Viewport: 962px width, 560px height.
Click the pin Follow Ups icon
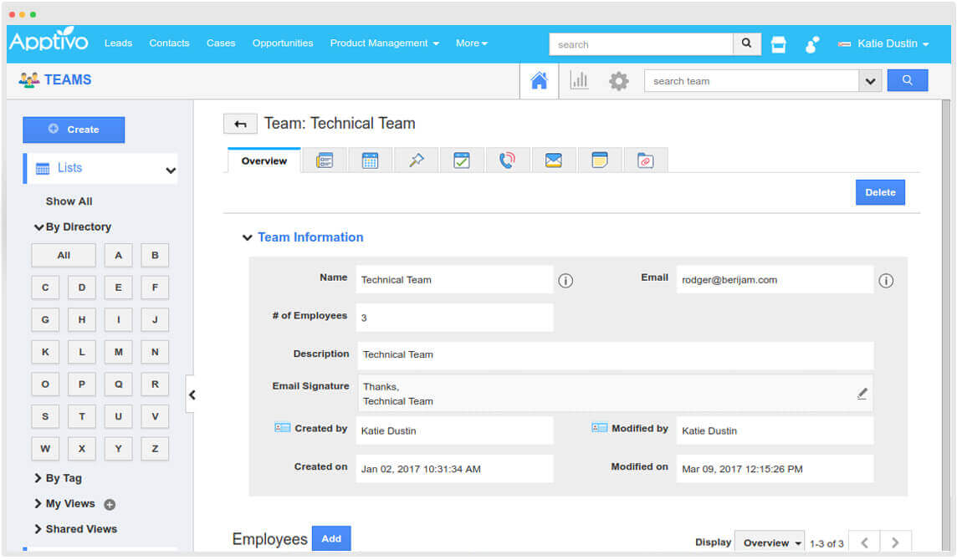point(416,159)
